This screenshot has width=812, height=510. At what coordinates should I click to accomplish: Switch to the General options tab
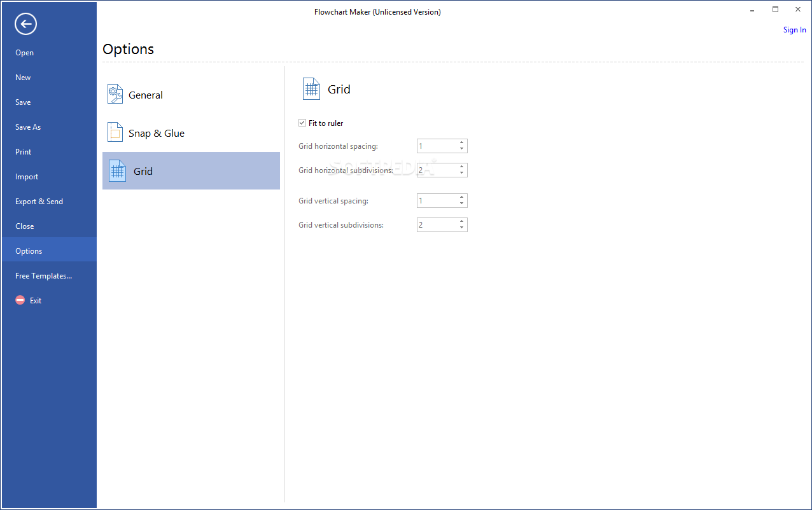click(x=191, y=95)
